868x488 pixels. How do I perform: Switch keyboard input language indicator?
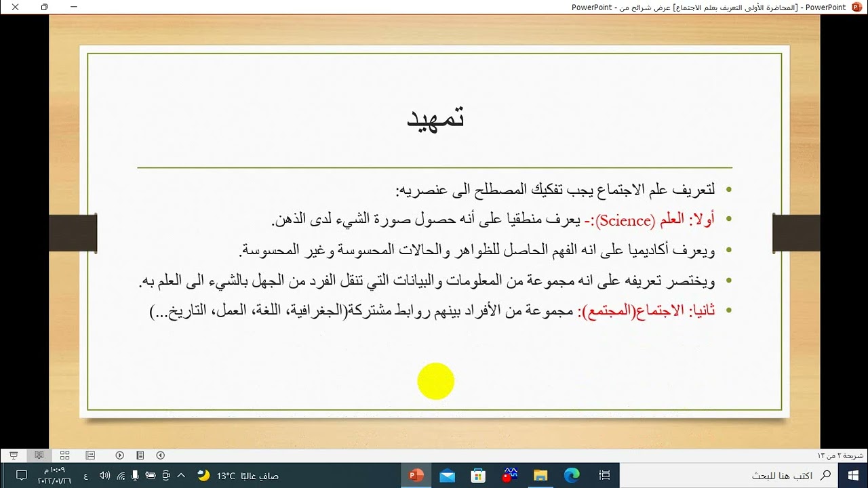pos(85,476)
